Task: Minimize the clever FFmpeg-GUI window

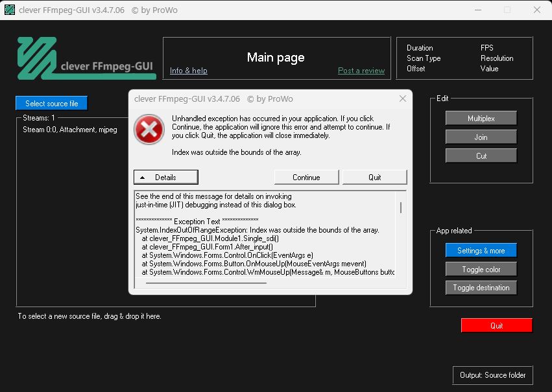Action: (x=477, y=10)
